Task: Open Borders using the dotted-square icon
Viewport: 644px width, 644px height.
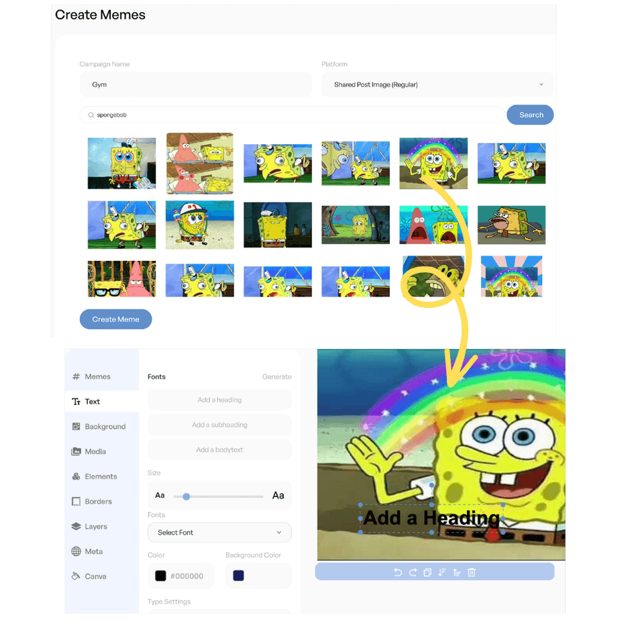Action: click(x=76, y=502)
